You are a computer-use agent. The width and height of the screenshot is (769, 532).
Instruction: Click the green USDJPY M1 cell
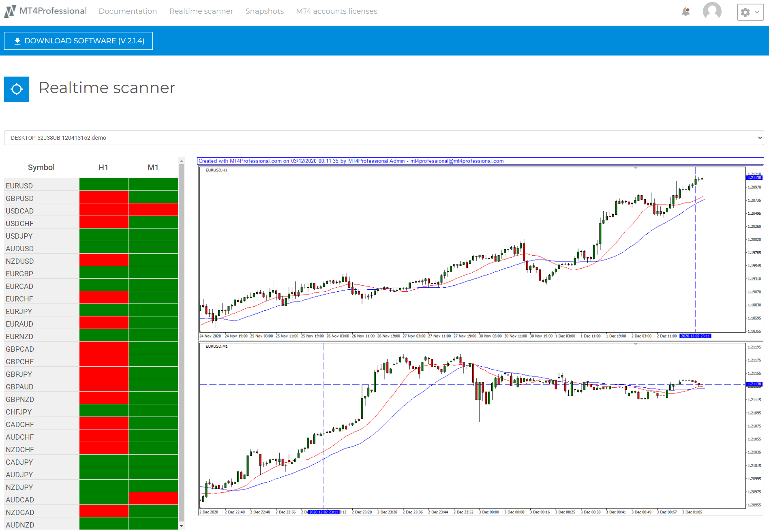[x=154, y=235]
